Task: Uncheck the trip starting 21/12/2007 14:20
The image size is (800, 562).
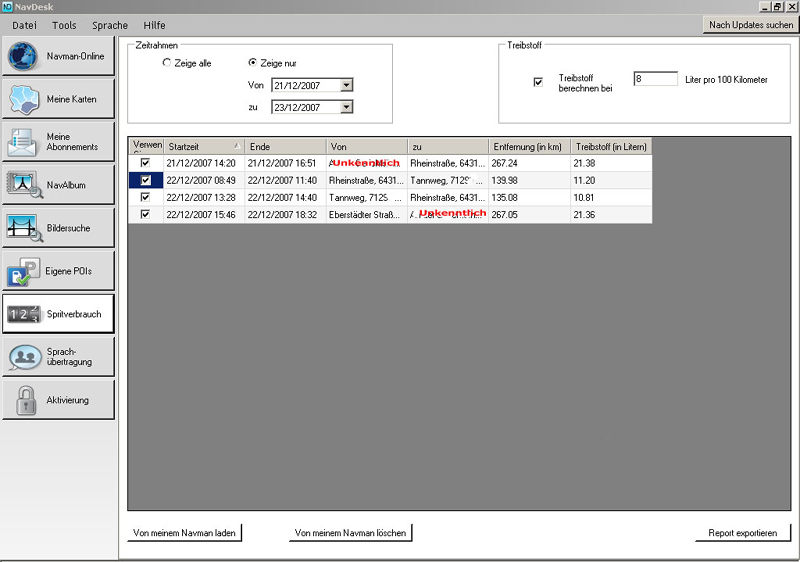Action: 147,163
